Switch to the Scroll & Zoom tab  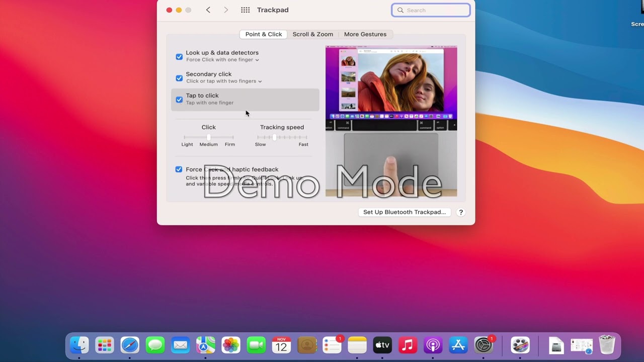pyautogui.click(x=313, y=34)
